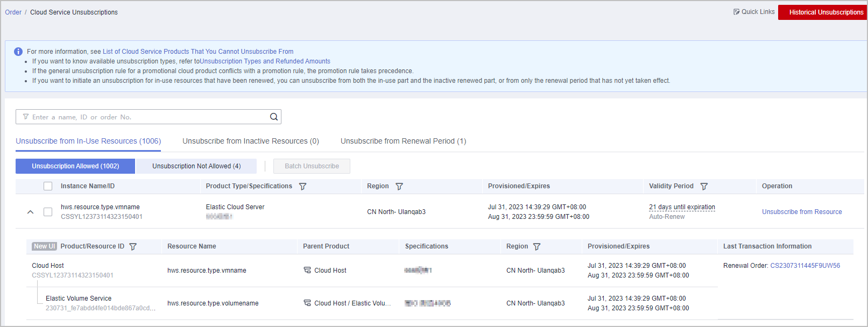Click the Product/Resource ID filter icon
Screen dimensions: 868x327
(133, 246)
